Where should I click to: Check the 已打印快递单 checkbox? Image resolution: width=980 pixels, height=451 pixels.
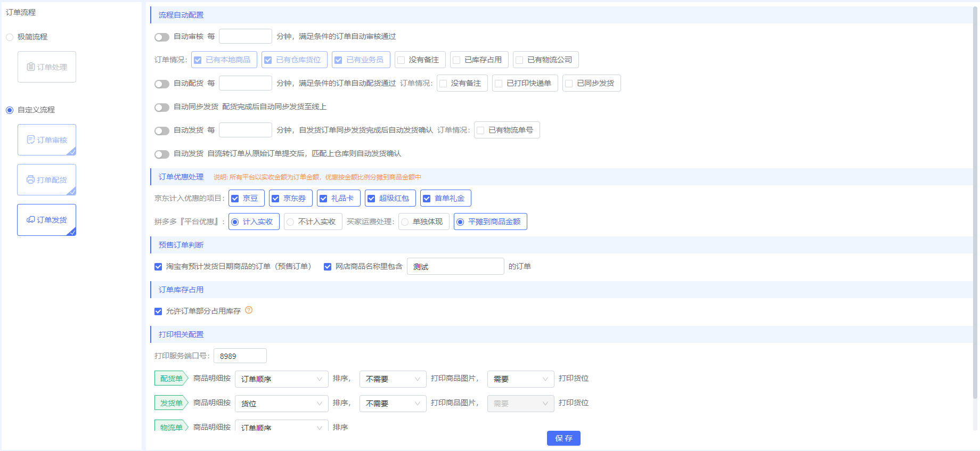[499, 84]
